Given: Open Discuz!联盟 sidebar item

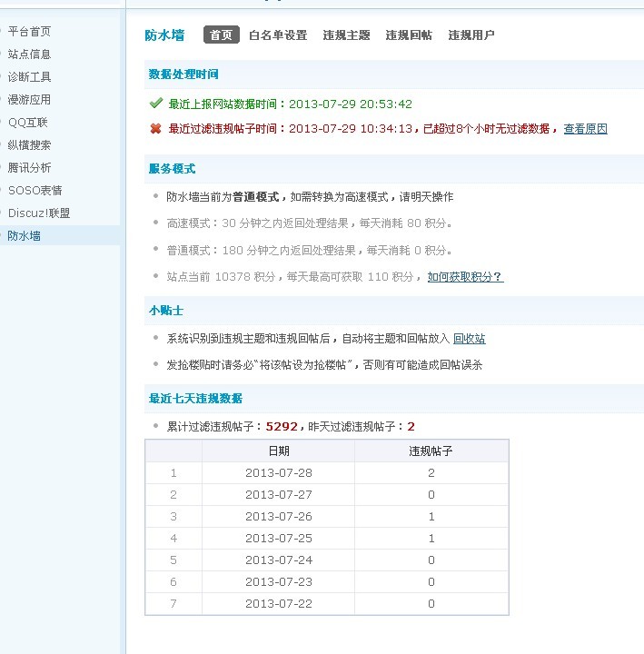Looking at the screenshot, I should tap(39, 213).
